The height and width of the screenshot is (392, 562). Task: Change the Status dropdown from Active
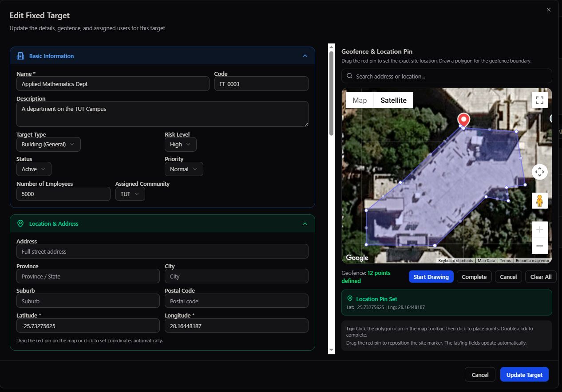(34, 169)
